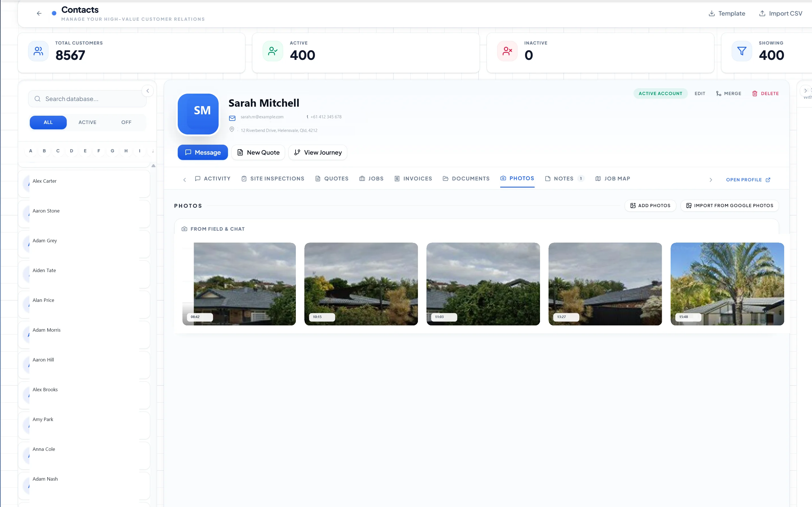Click the Showing filter funnel icon
This screenshot has width=812, height=507.
click(742, 51)
